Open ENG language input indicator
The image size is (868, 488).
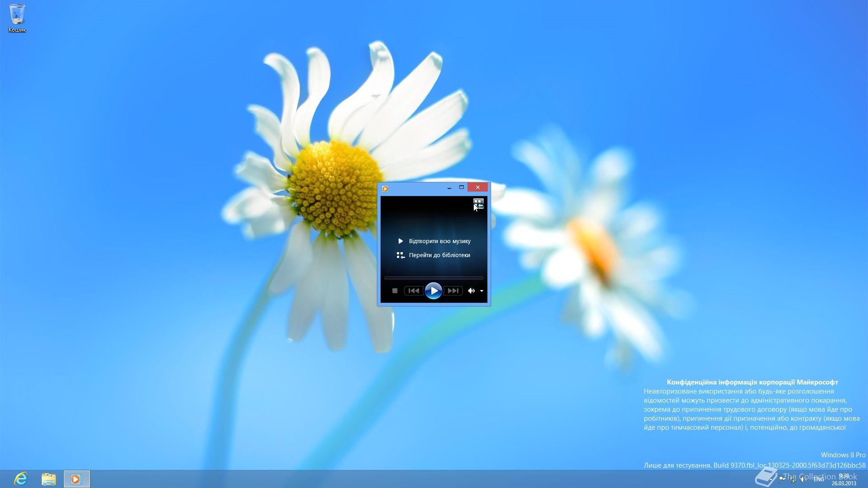[x=819, y=479]
